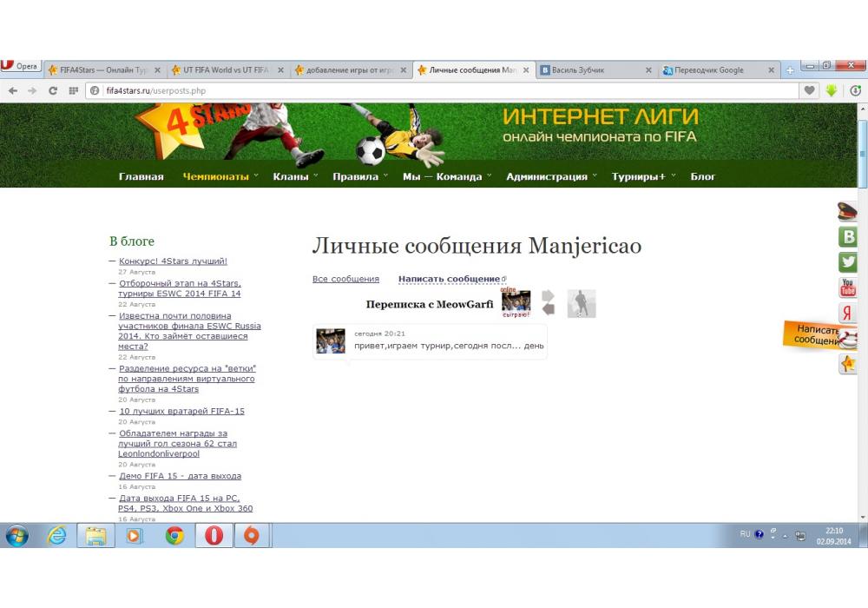Click the VKontakte icon in right sidebar
This screenshot has width=868, height=608.
[848, 236]
